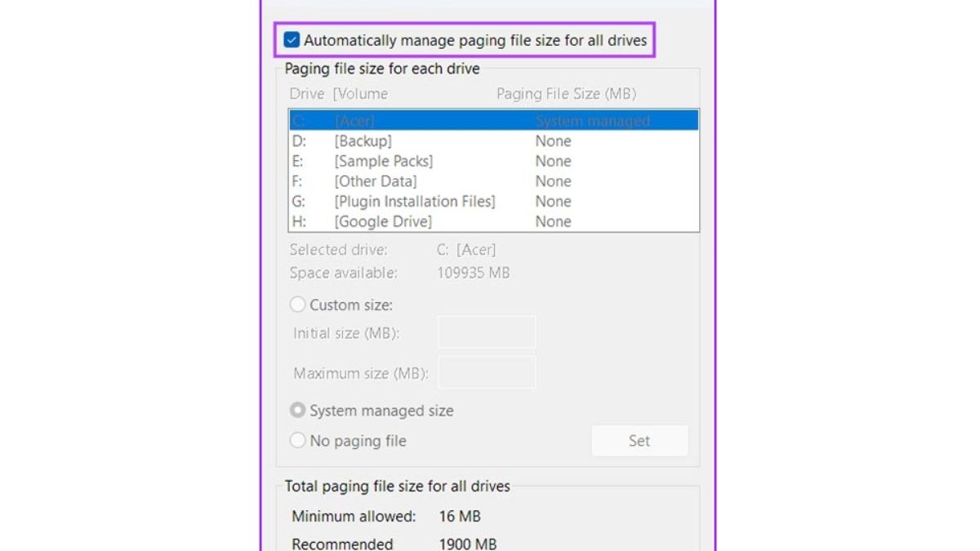Select System managed size radio button
The image size is (980, 551).
click(298, 411)
